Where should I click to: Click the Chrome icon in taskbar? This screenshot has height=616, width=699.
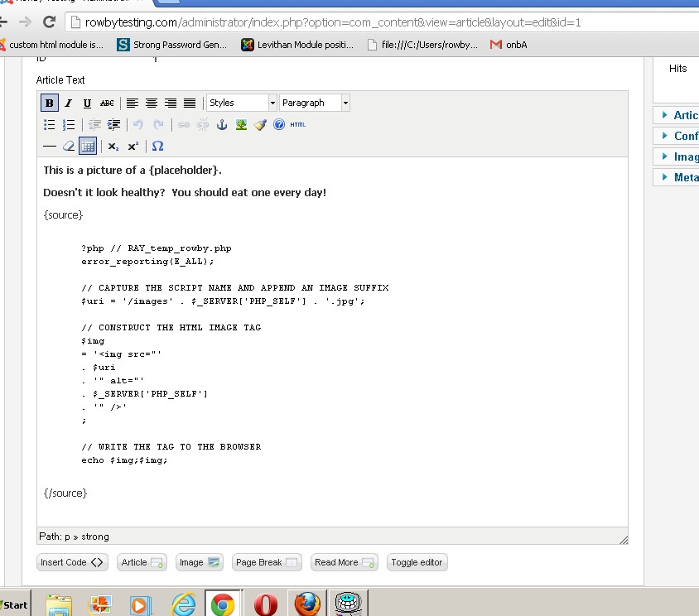coord(223,604)
